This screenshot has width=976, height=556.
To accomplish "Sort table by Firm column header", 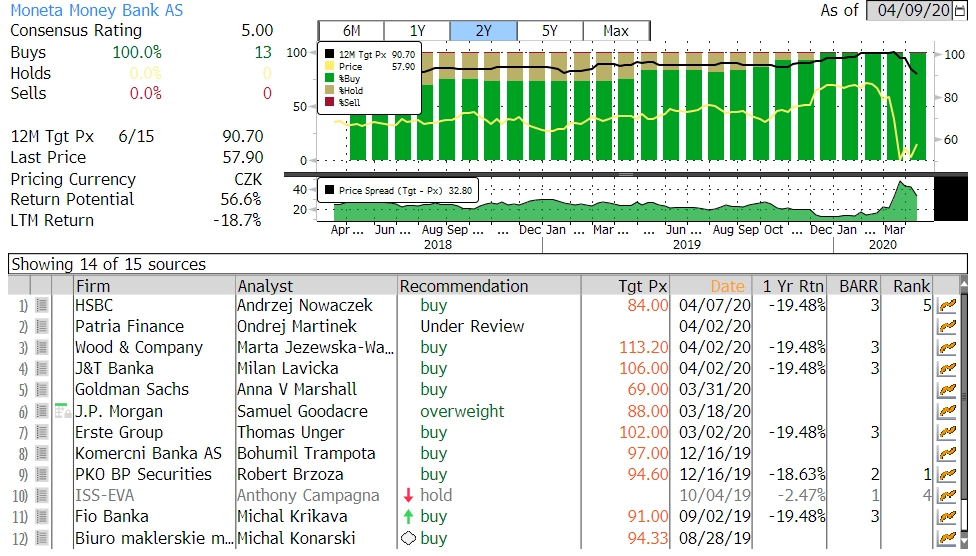I will 154,286.
